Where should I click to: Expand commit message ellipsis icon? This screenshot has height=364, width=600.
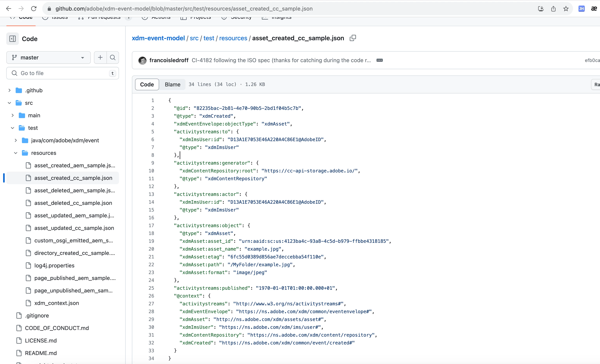pyautogui.click(x=379, y=60)
